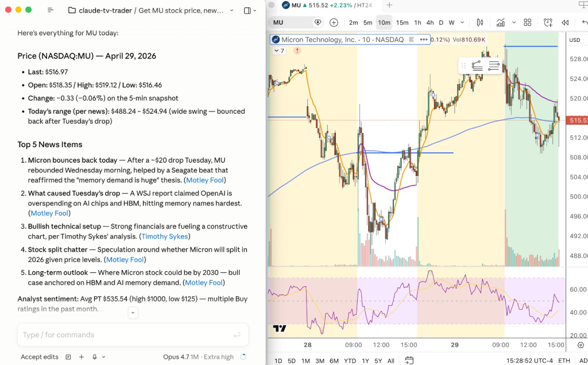Viewport: 588px width, 365px height.
Task: Select the 15m timeframe
Action: point(402,22)
